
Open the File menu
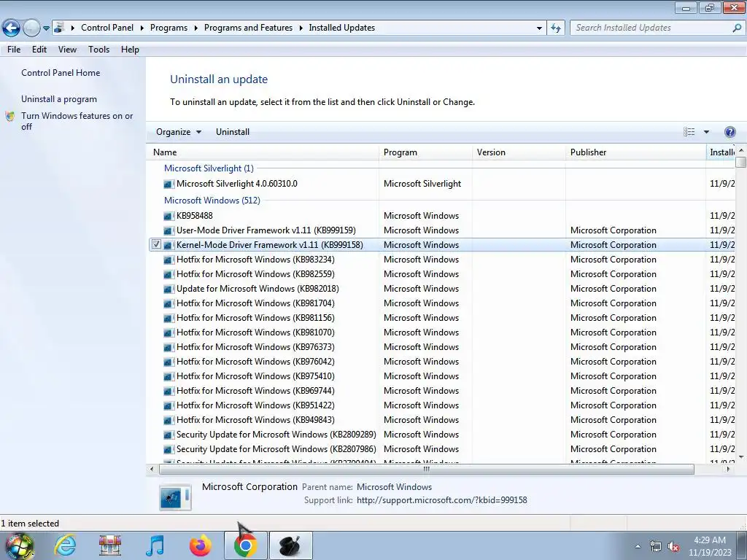[14, 50]
